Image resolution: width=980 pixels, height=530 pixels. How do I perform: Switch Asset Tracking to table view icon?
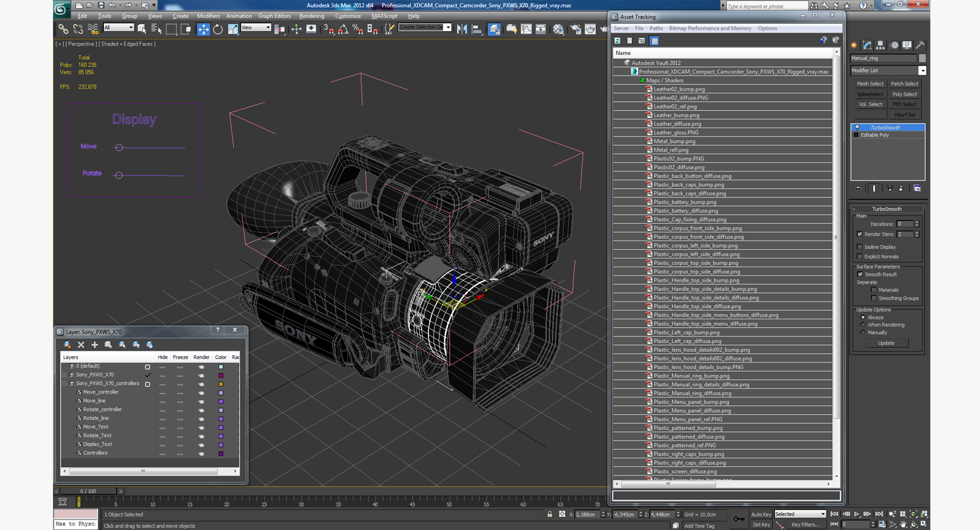coord(654,40)
